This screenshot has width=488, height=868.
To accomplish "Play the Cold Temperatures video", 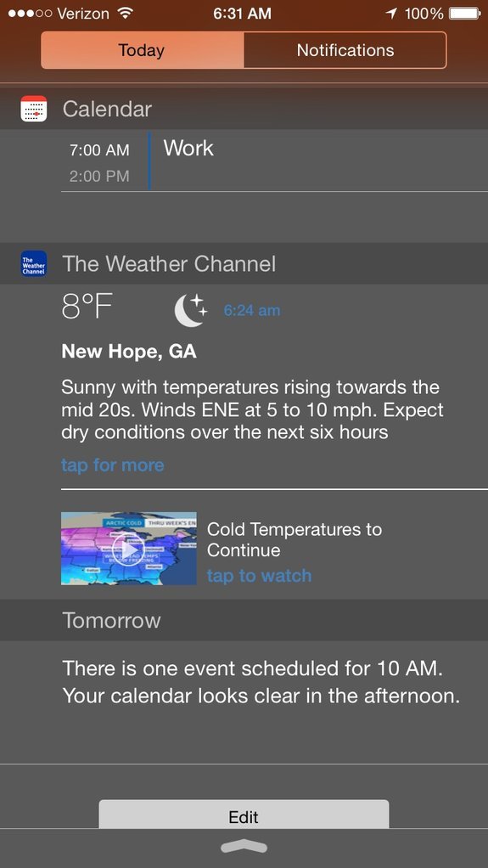I will [x=128, y=548].
